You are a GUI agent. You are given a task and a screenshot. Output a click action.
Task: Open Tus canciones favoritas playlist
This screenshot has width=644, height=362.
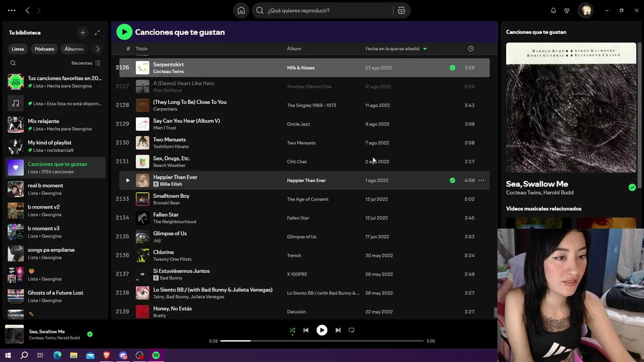55,82
